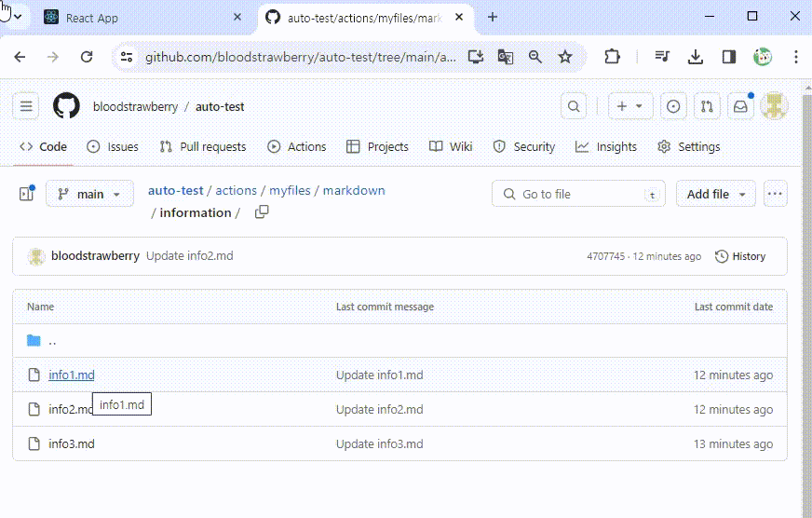Screen dimensions: 812x518
Task: Open the Issues shortcut icon in header
Action: tap(673, 106)
